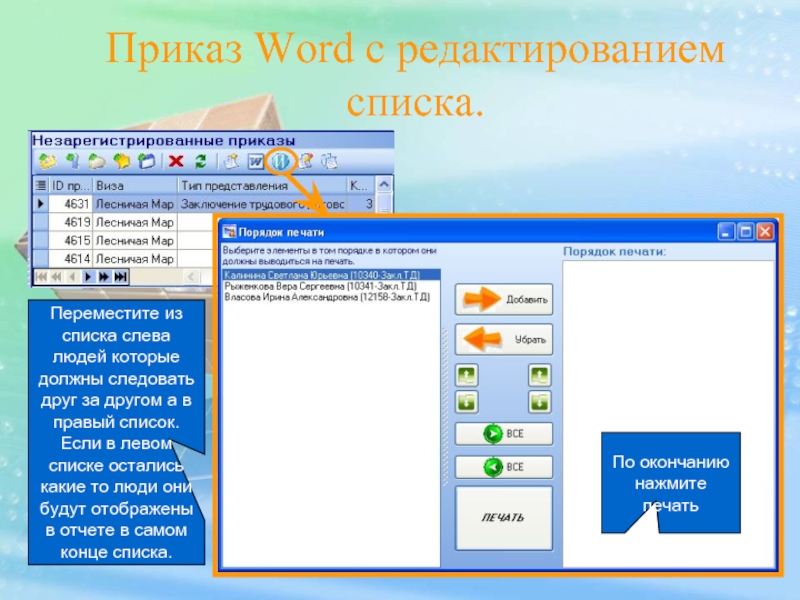
Task: Click the Добавить button with right arrow
Action: pyautogui.click(x=504, y=299)
